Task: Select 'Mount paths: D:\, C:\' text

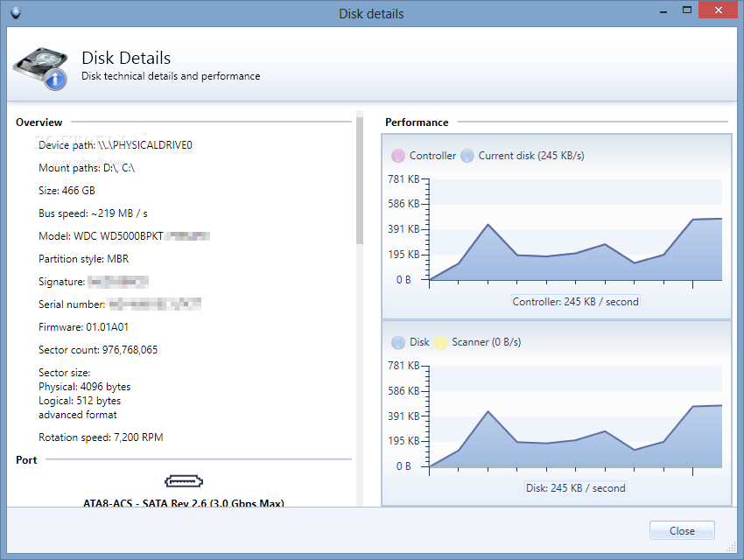Action: tap(87, 168)
